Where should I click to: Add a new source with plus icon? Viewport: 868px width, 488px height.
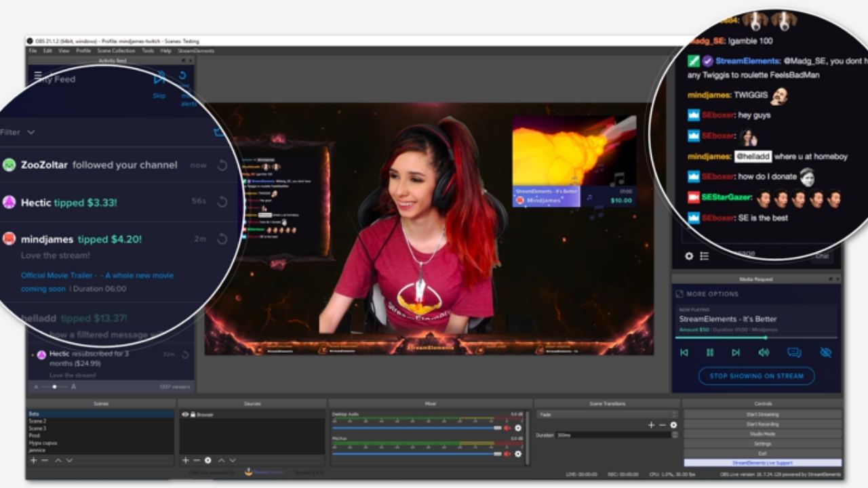pyautogui.click(x=185, y=460)
